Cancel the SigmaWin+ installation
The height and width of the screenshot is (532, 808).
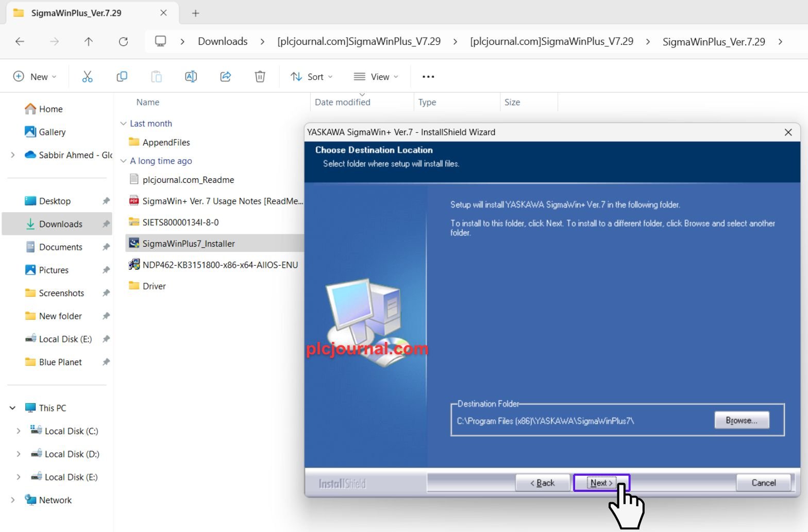click(763, 483)
